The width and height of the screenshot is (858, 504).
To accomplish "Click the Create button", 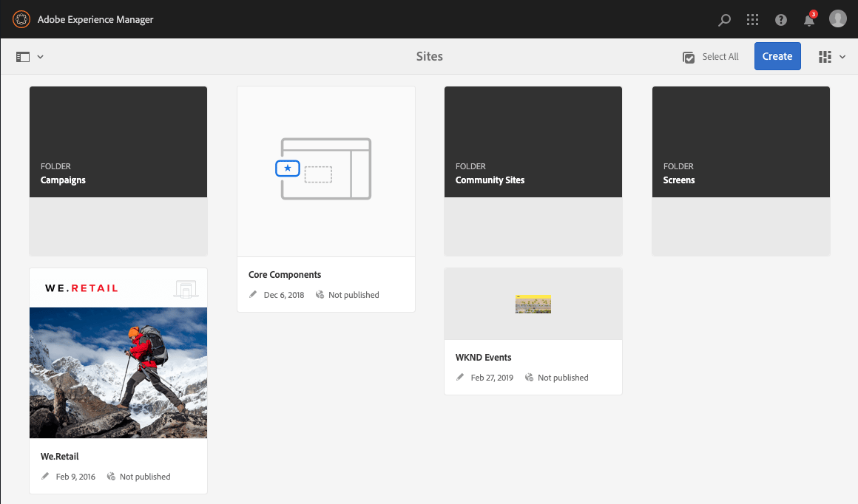I will coord(777,56).
